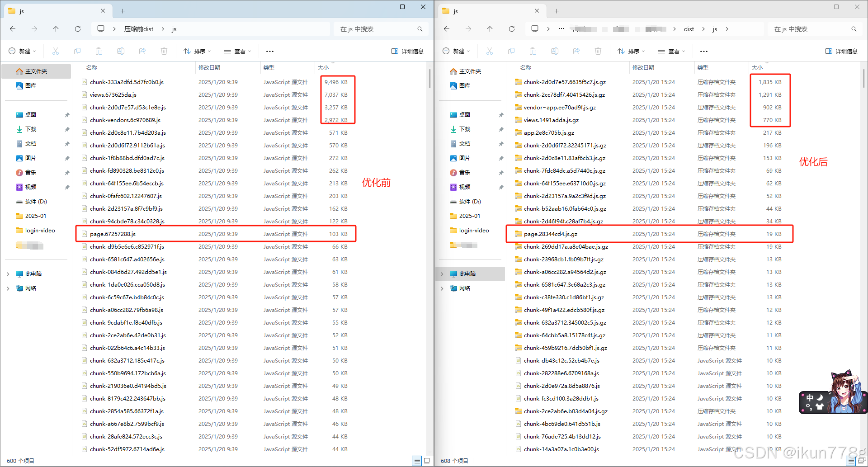868x467 pixels.
Task: Navigate to dist in the right breadcrumb
Action: pos(689,28)
